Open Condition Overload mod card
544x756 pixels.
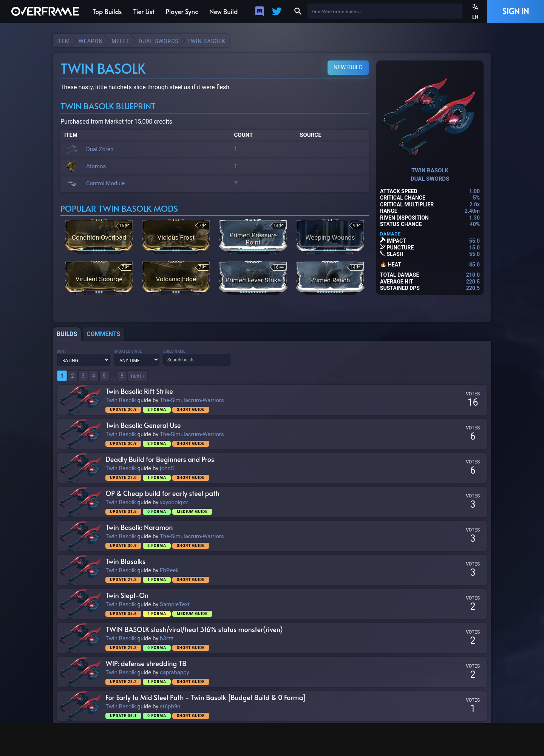pyautogui.click(x=99, y=236)
